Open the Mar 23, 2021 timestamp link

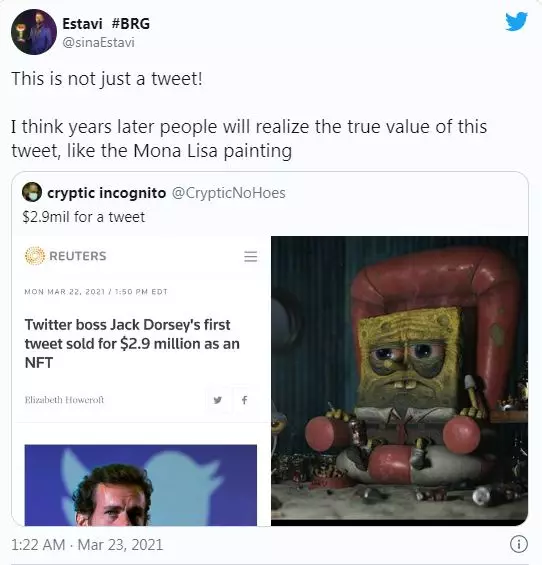(x=120, y=544)
